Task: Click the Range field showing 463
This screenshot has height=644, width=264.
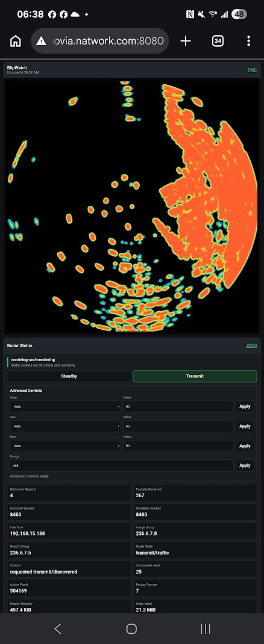Action: [x=122, y=465]
